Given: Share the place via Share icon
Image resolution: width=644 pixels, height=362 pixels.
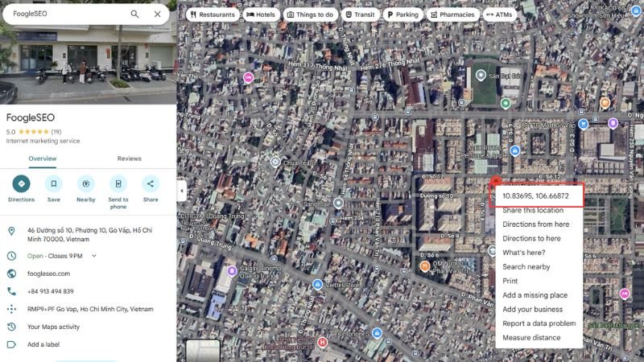Looking at the screenshot, I should (151, 183).
